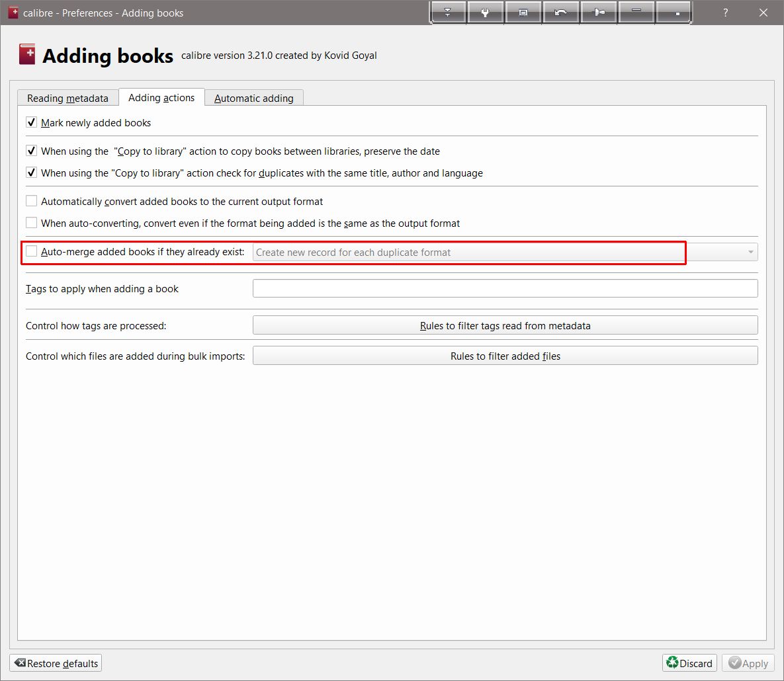Enable automatically convert added books
Viewport: 784px width, 681px height.
pos(32,202)
